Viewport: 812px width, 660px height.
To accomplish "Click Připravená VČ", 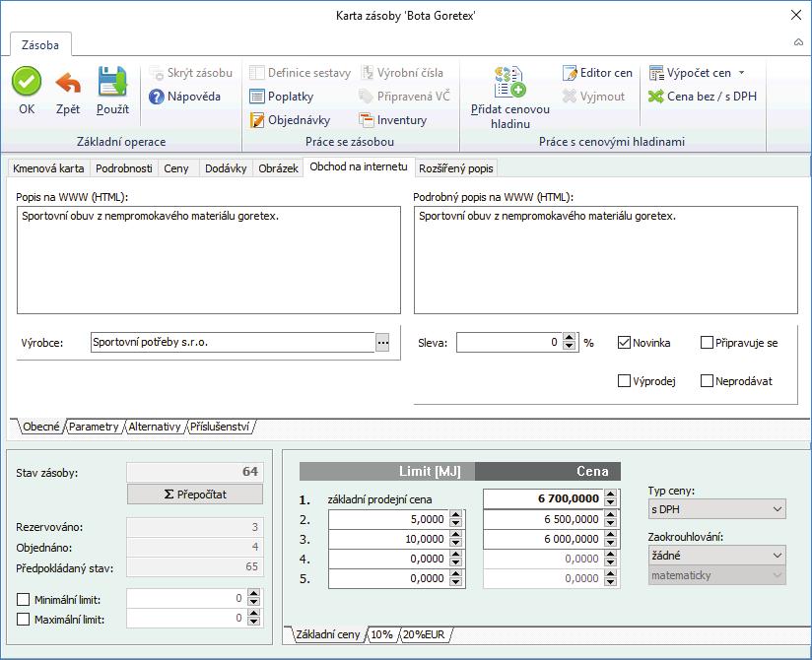I will (x=404, y=97).
